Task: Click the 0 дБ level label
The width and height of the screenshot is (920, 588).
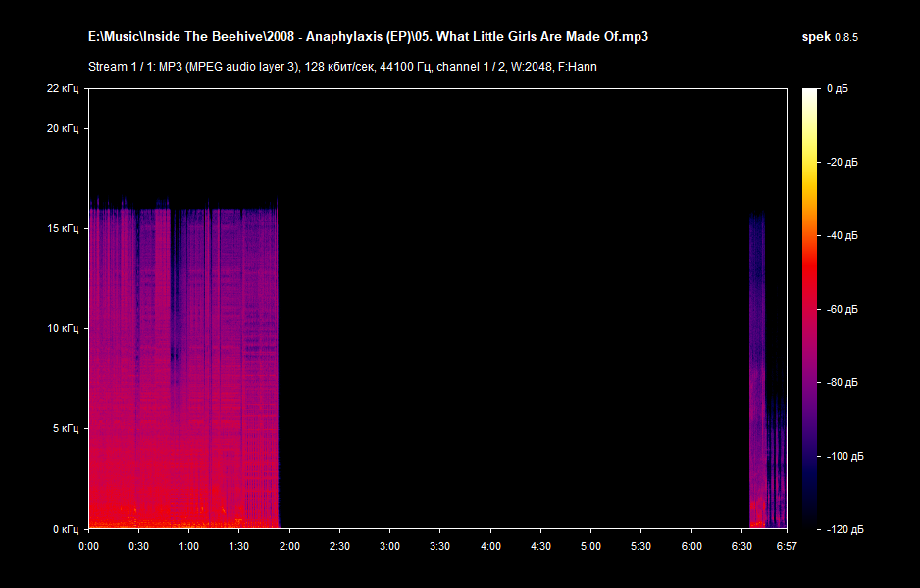Action: click(x=838, y=88)
